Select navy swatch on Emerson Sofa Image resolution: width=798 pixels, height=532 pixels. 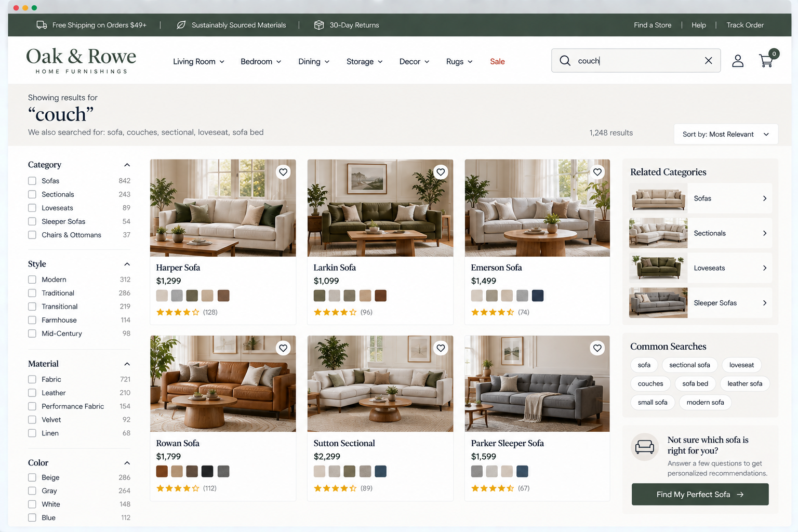(538, 296)
